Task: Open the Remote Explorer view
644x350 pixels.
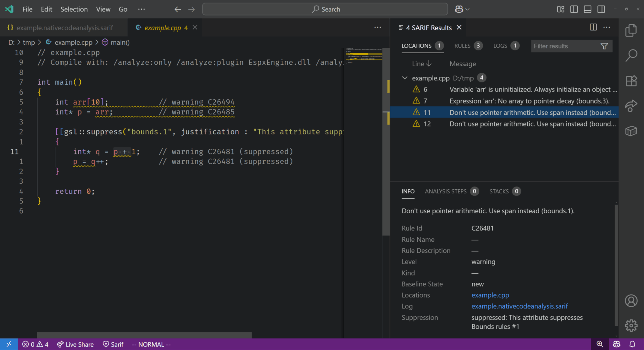Action: pyautogui.click(x=631, y=131)
